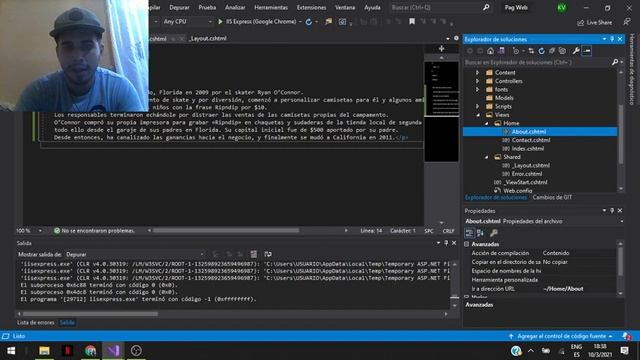Viewport: 640px width, 360px height.
Task: Expand the Controllers folder
Action: click(477, 81)
